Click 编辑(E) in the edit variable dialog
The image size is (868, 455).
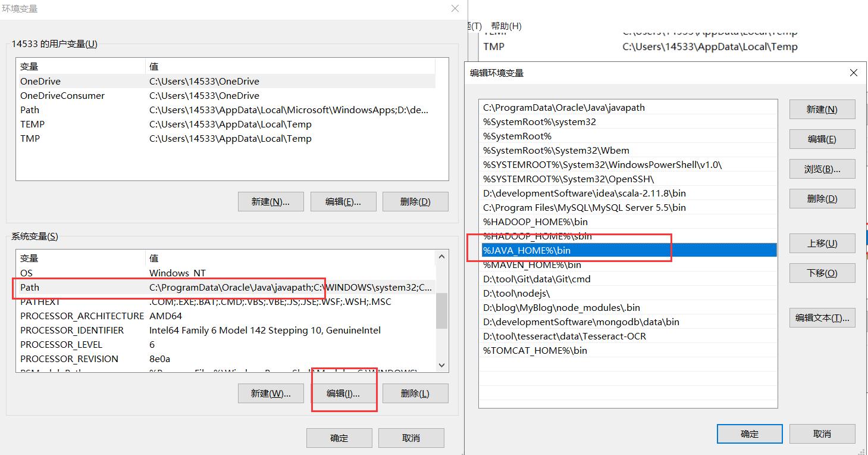tap(822, 139)
